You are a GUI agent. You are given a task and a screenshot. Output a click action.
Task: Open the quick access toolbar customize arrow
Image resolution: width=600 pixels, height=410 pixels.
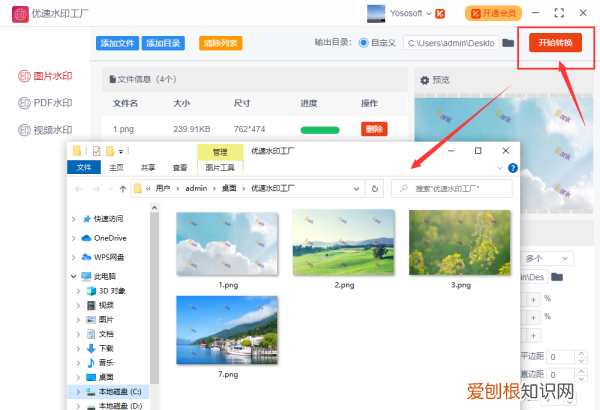[121, 152]
